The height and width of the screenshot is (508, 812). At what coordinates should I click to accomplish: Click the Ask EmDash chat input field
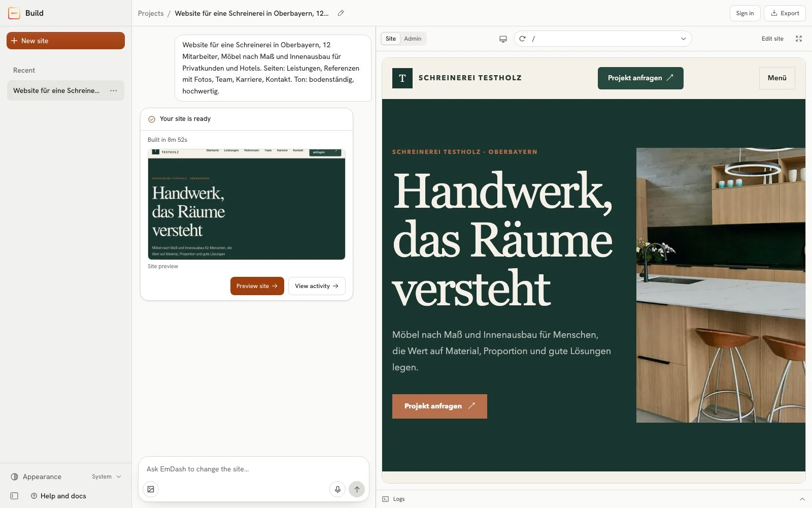click(x=254, y=469)
